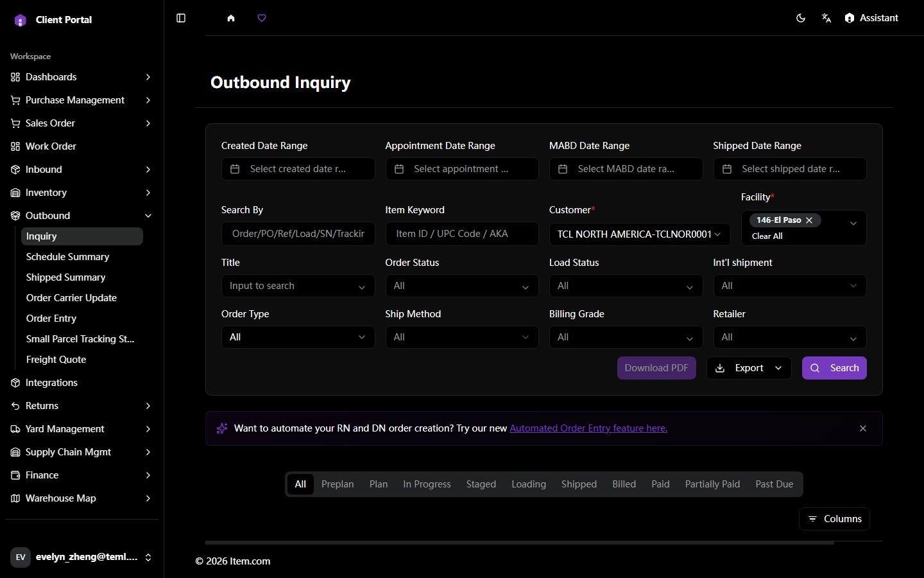Click the Search button
The height and width of the screenshot is (578, 924).
(x=834, y=368)
